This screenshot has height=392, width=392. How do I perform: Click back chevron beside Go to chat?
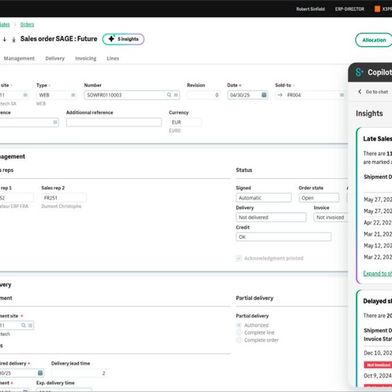(360, 92)
